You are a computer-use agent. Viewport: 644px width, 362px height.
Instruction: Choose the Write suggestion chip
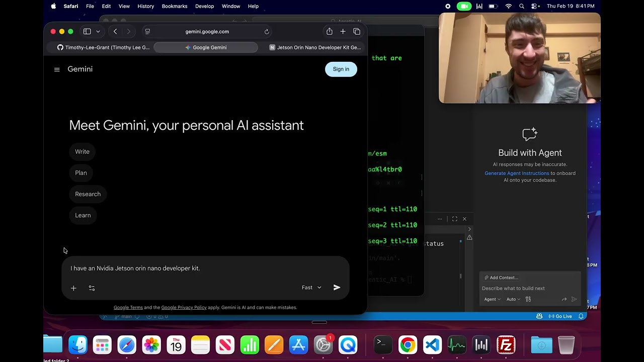coord(82,152)
